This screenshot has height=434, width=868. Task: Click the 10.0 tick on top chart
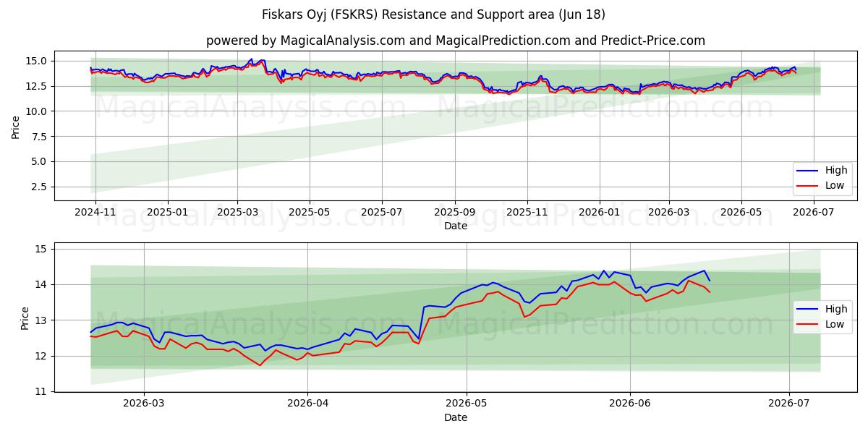pyautogui.click(x=37, y=111)
